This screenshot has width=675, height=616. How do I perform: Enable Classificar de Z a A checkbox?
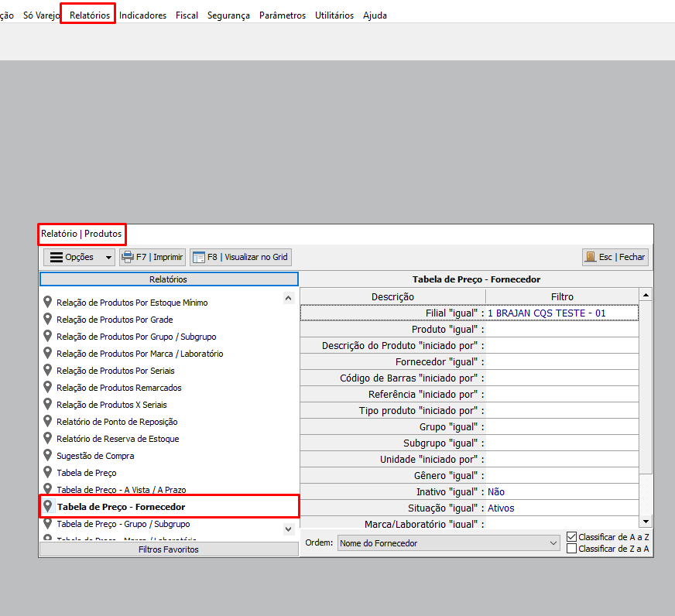click(571, 549)
